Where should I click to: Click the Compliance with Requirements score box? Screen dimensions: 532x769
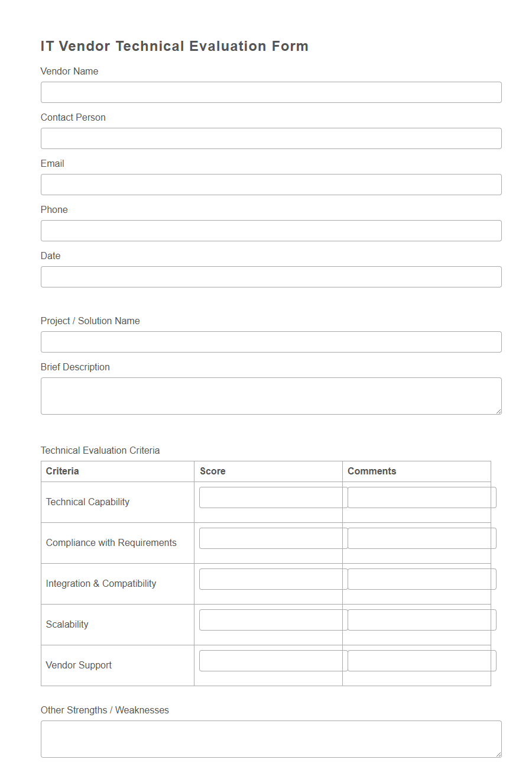[270, 538]
